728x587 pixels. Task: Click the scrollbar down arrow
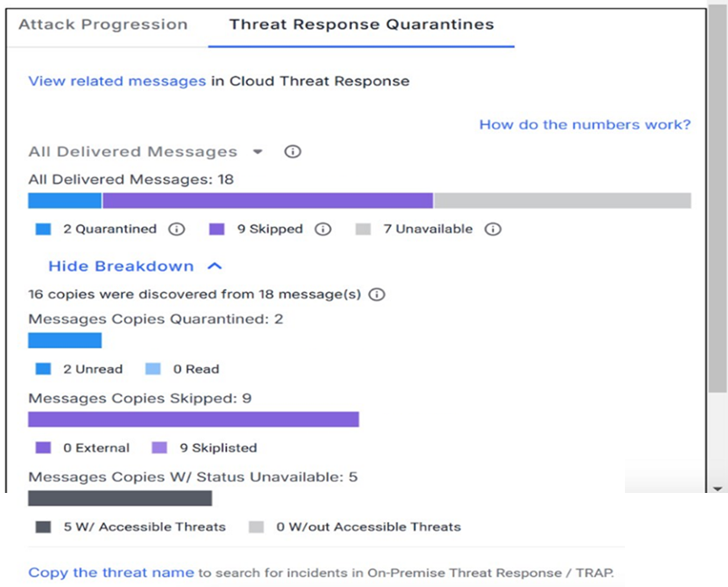pos(717,489)
